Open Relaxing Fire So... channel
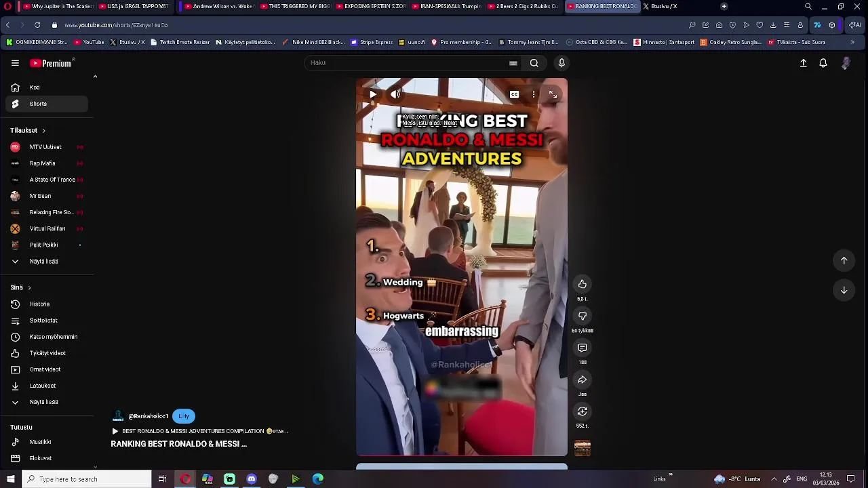 point(47,212)
